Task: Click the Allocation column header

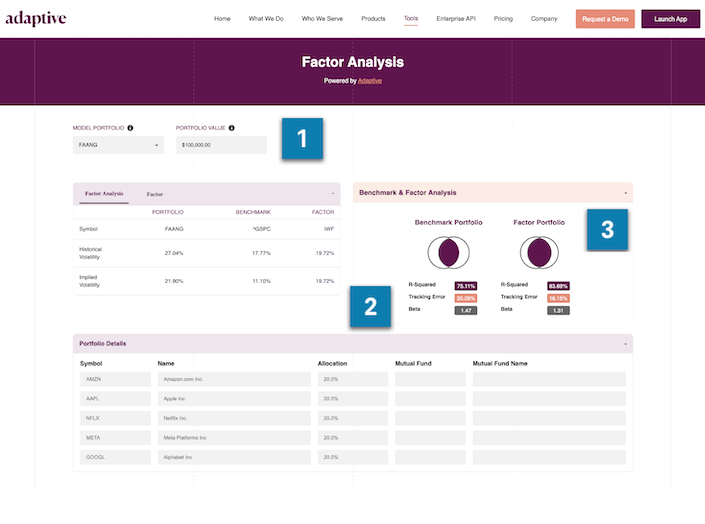Action: (x=332, y=363)
